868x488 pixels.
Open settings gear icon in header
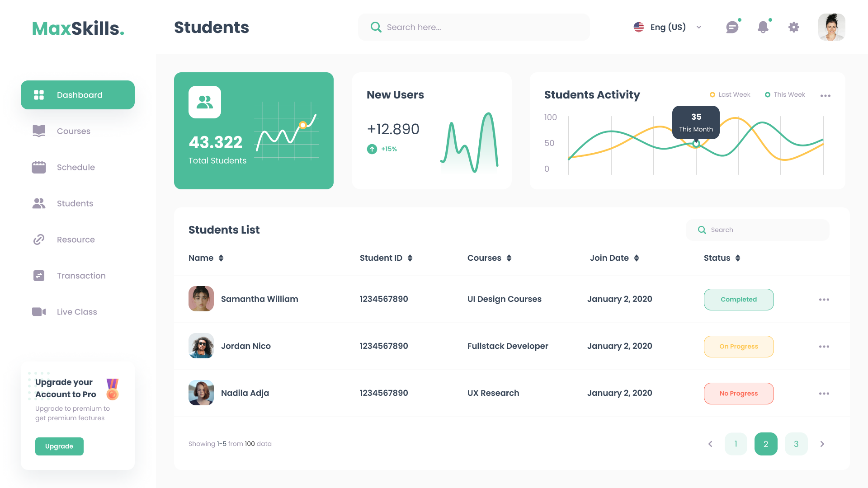tap(794, 27)
